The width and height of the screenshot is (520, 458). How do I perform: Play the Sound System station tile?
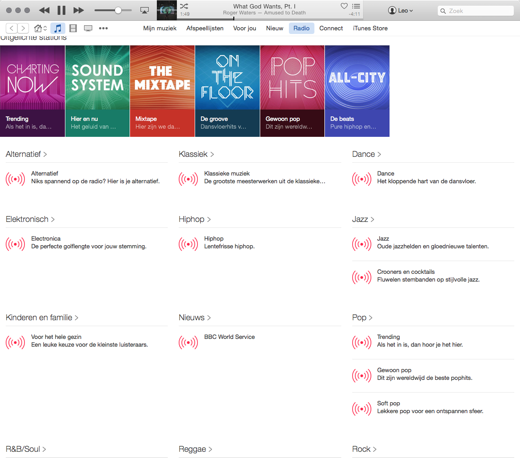(97, 91)
